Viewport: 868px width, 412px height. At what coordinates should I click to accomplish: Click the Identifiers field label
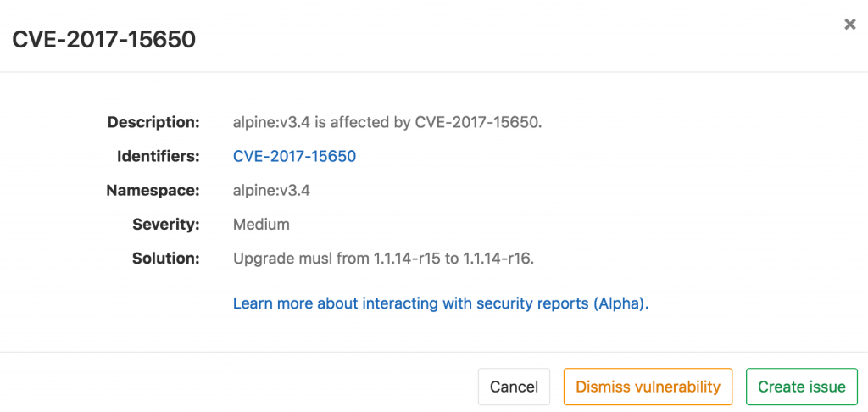159,156
